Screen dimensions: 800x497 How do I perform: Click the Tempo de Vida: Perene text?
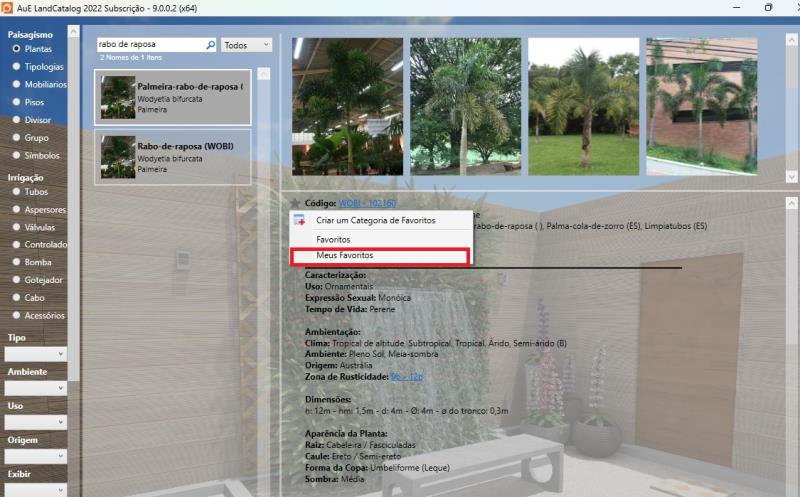tap(350, 309)
